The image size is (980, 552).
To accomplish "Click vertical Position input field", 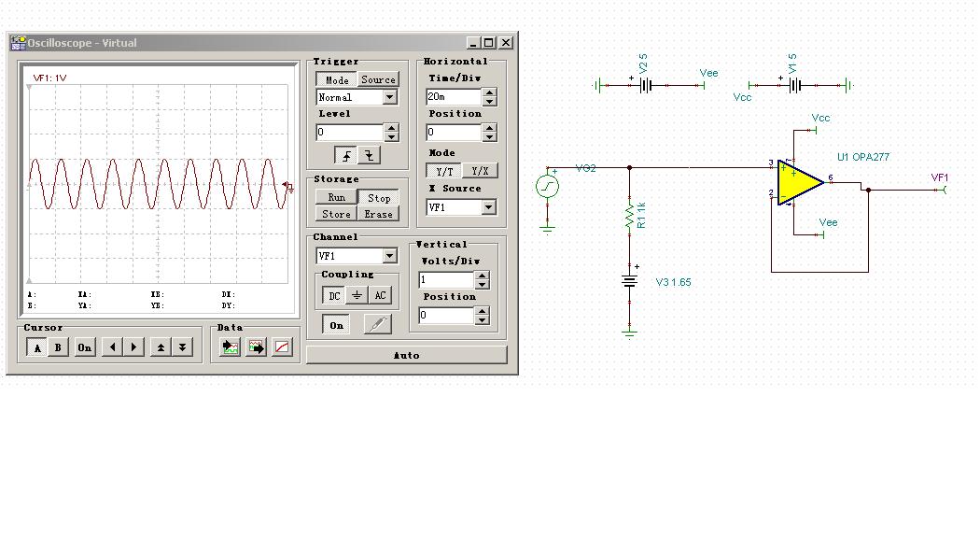I will pyautogui.click(x=446, y=316).
